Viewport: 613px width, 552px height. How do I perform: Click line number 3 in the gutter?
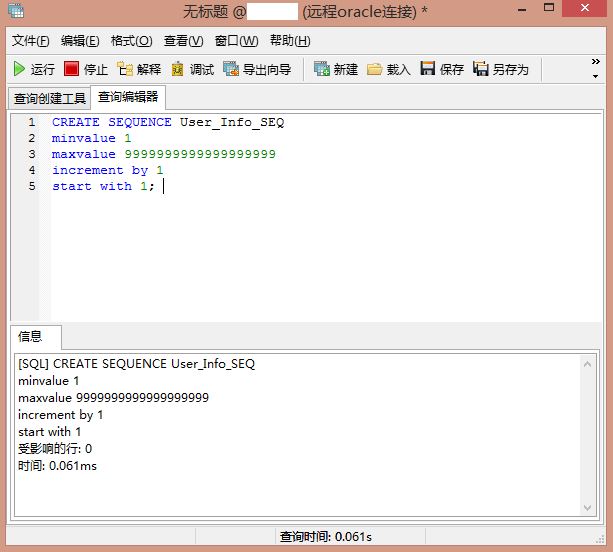click(32, 154)
